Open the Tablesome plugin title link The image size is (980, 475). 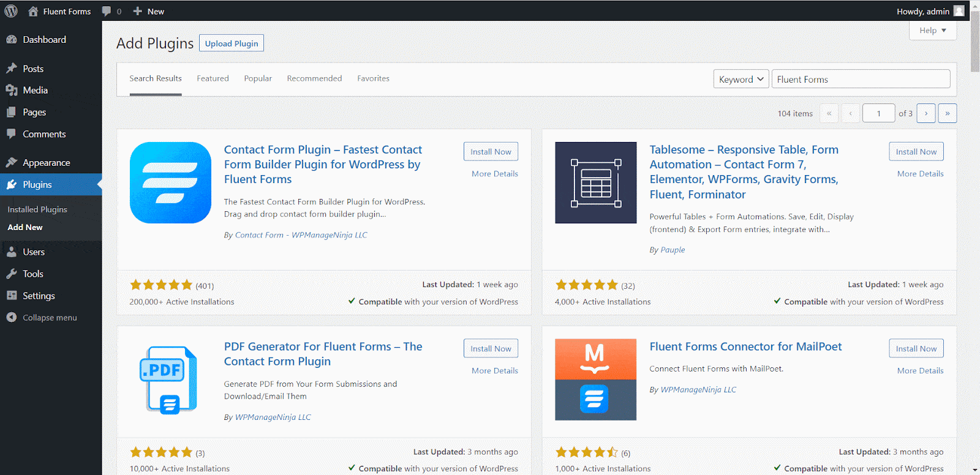pos(744,172)
